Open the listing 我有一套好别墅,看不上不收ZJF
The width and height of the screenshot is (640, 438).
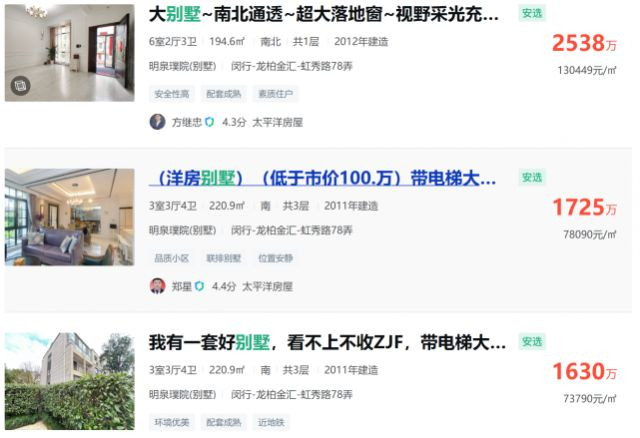pos(327,342)
